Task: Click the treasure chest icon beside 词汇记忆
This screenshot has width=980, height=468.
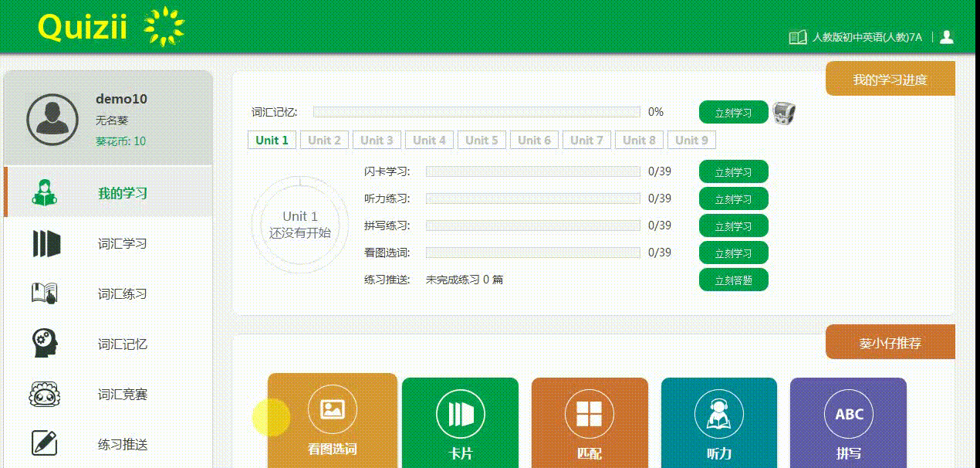Action: [x=784, y=113]
